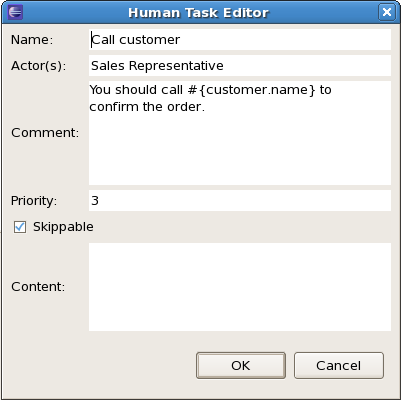This screenshot has width=401, height=400.
Task: Dismiss the dialog with Cancel
Action: coord(339,365)
